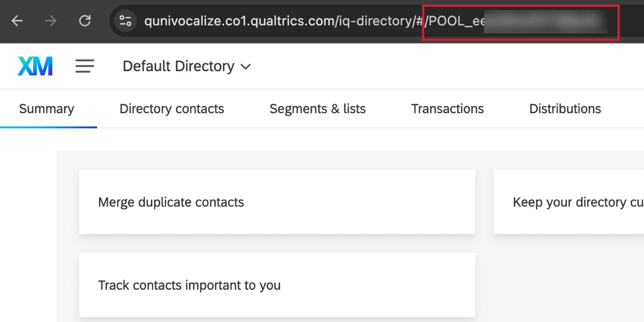Image resolution: width=644 pixels, height=322 pixels.
Task: Click the XM logo
Action: coord(34,66)
